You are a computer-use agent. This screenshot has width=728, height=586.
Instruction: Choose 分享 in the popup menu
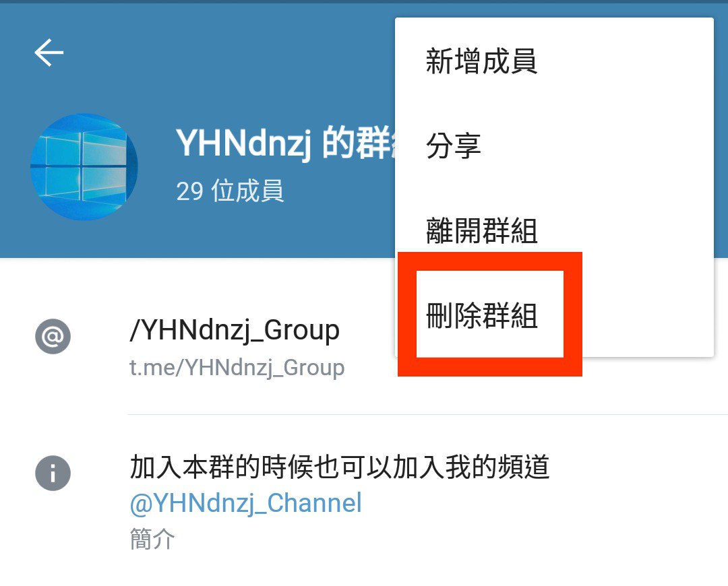454,145
